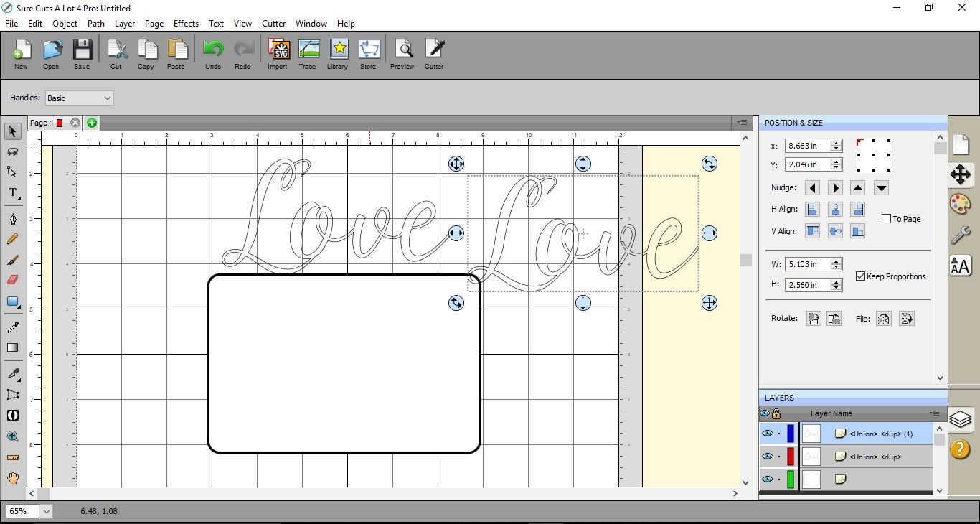Open the Layers panel options menu
Image resolution: width=980 pixels, height=524 pixels.
[x=934, y=413]
